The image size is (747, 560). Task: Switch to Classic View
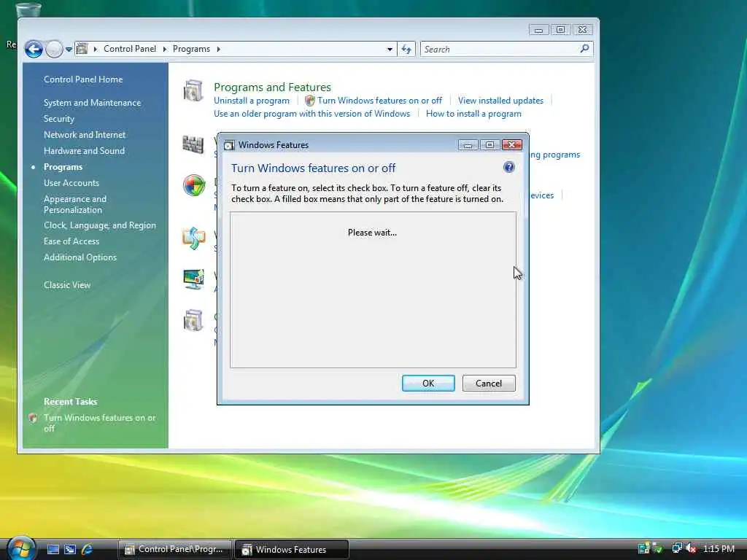click(x=67, y=285)
